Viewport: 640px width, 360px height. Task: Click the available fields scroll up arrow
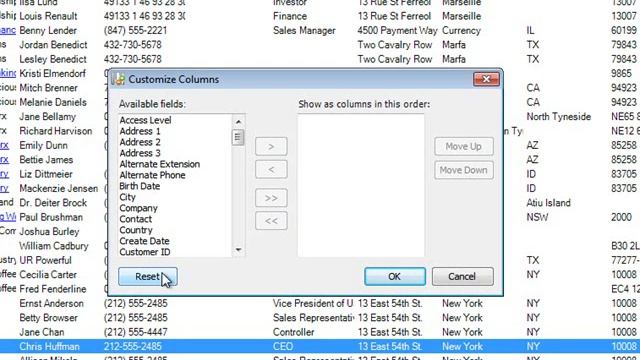coord(238,121)
